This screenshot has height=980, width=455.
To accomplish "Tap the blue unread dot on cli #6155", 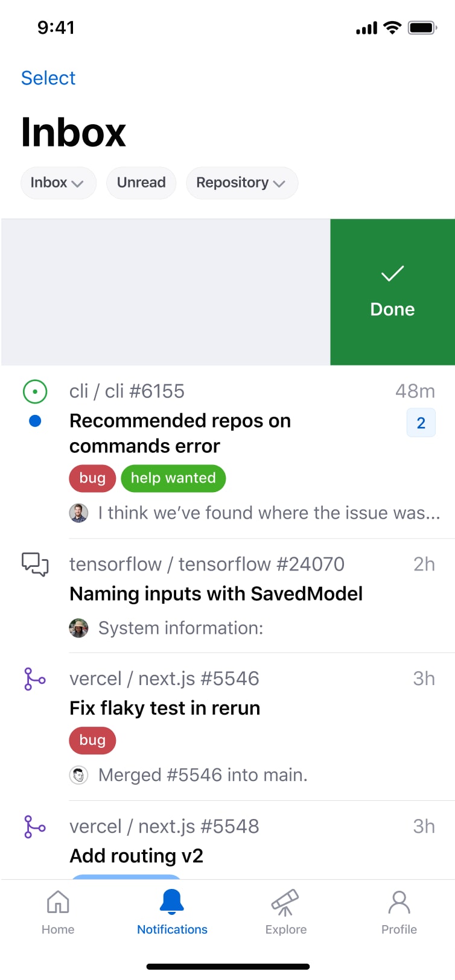I will coord(34,420).
